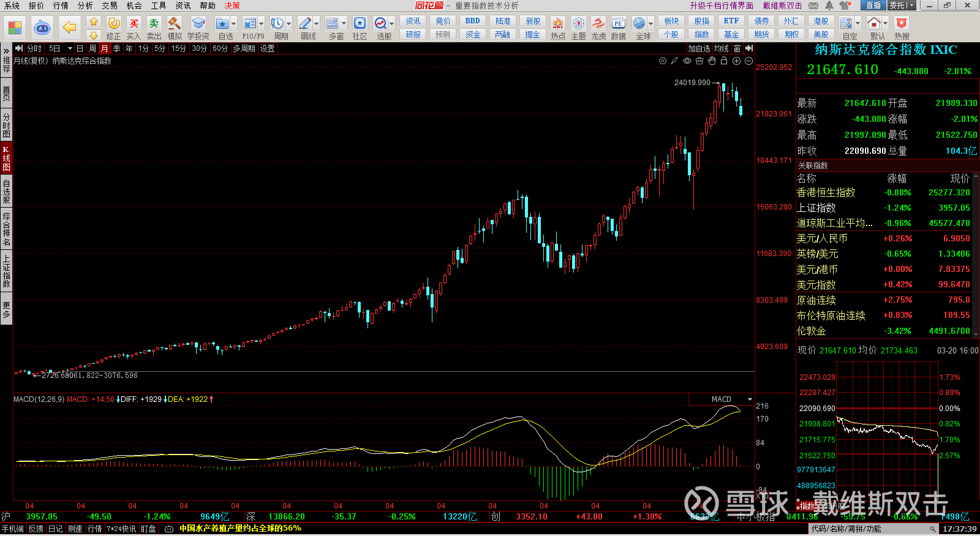The width and height of the screenshot is (980, 536).
Task: Open the 自选 starred folder icon
Action: tap(222, 23)
